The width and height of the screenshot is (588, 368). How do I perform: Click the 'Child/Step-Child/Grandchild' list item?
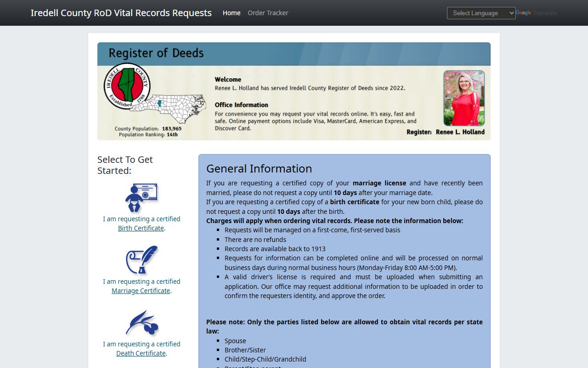pos(266,359)
